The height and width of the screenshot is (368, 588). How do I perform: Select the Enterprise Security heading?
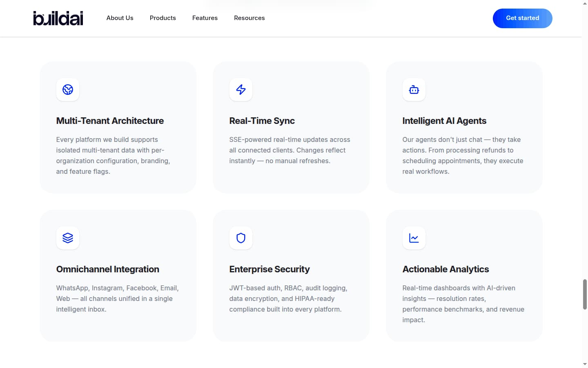pos(269,269)
